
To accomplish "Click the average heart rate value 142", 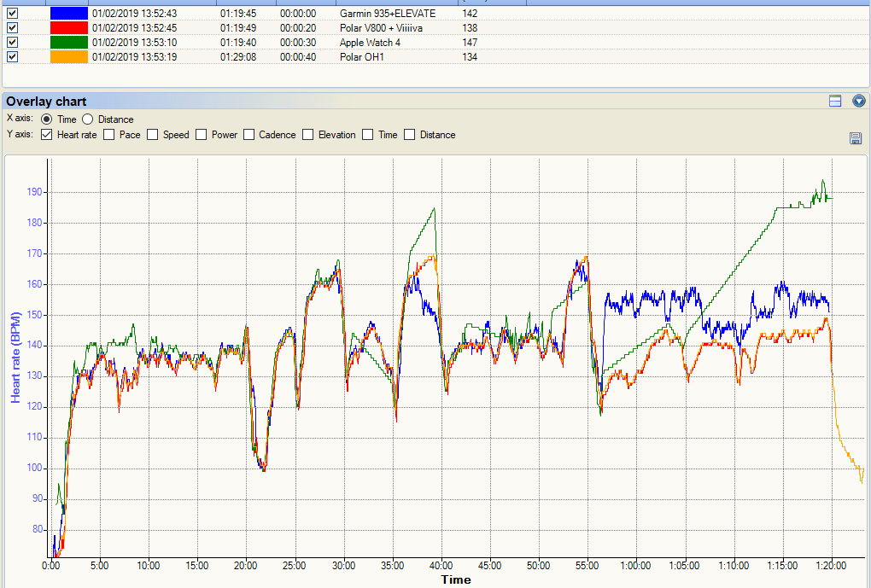I will coord(470,14).
